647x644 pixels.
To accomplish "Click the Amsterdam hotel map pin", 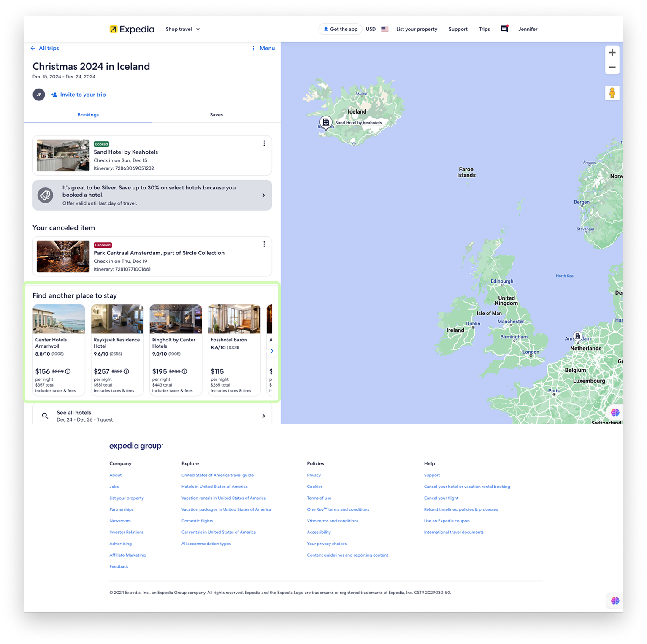I will pyautogui.click(x=578, y=336).
